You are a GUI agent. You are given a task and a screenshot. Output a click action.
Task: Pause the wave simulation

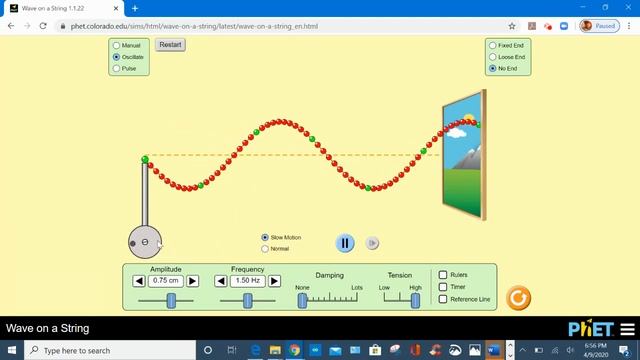tap(345, 243)
